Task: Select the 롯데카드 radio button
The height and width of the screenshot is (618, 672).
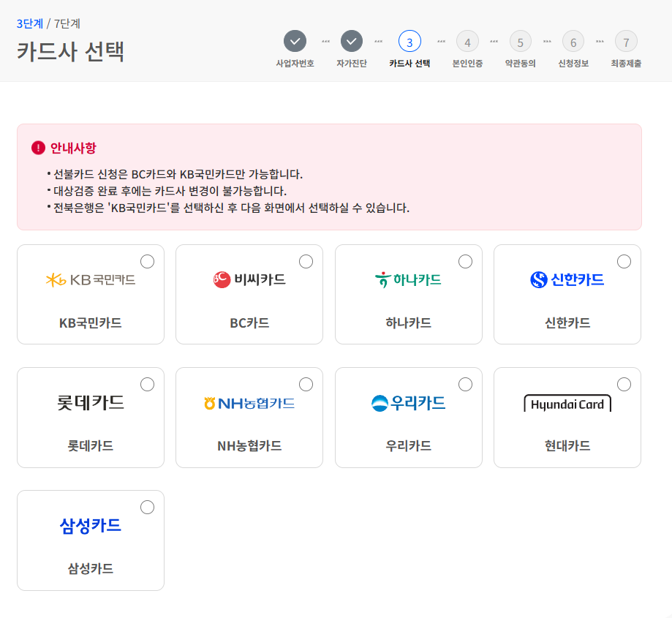Action: (x=147, y=385)
